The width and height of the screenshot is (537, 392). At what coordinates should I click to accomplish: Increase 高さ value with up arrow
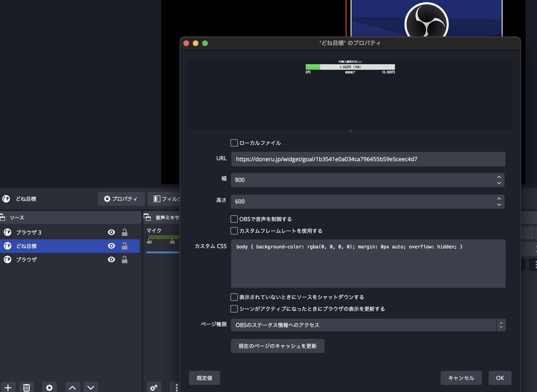pyautogui.click(x=499, y=199)
